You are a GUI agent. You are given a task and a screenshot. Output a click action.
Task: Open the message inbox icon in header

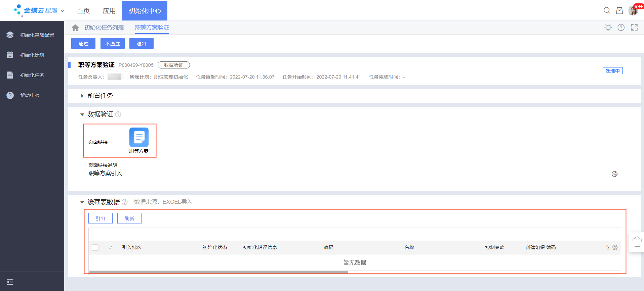pos(619,11)
